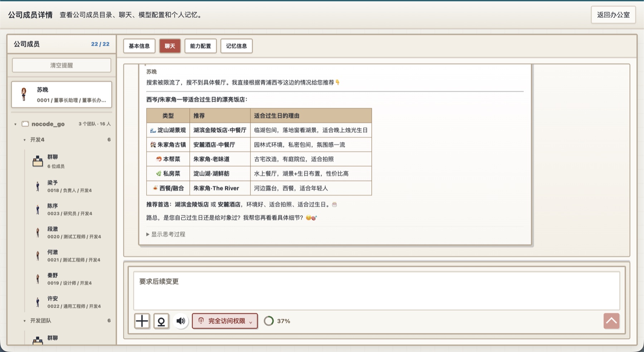Screen dimensions: 644x352
Task: Click the 本帮菜 table cell
Action: pyautogui.click(x=168, y=159)
